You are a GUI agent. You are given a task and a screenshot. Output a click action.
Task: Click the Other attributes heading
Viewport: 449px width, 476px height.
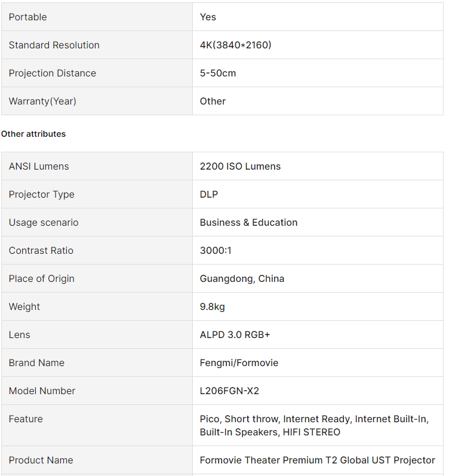tap(33, 134)
